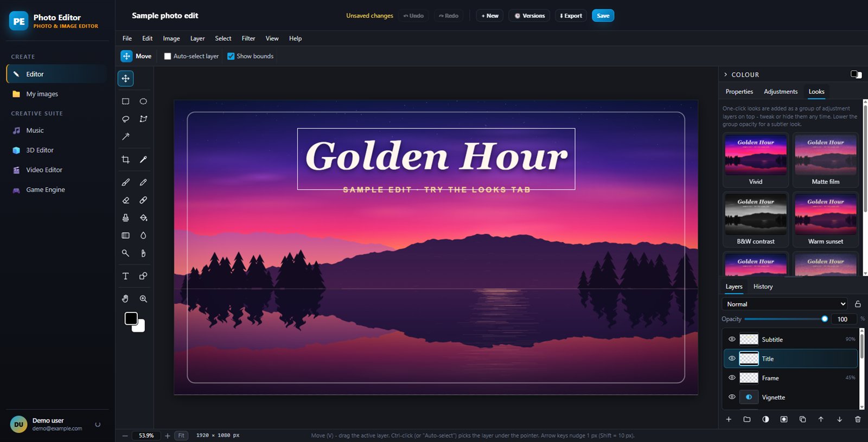Move layer up in stack
Image resolution: width=868 pixels, height=442 pixels.
click(x=821, y=419)
